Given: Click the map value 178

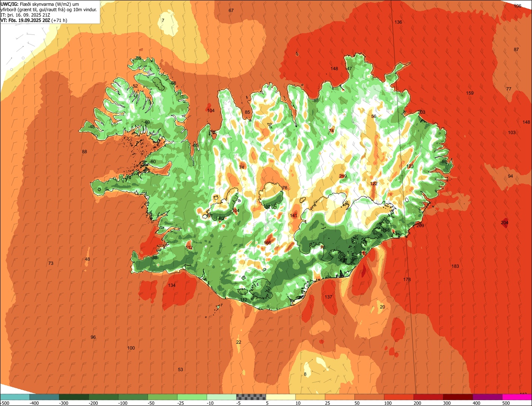Looking at the screenshot, I should (407, 280).
